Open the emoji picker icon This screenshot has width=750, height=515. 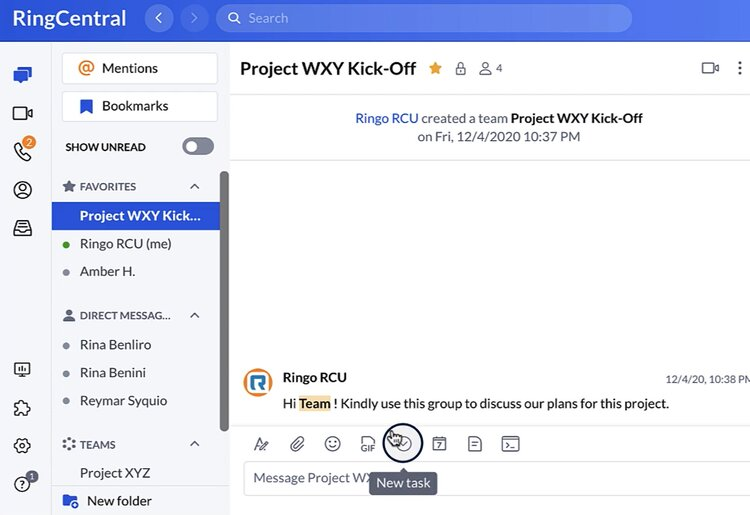[x=333, y=444]
